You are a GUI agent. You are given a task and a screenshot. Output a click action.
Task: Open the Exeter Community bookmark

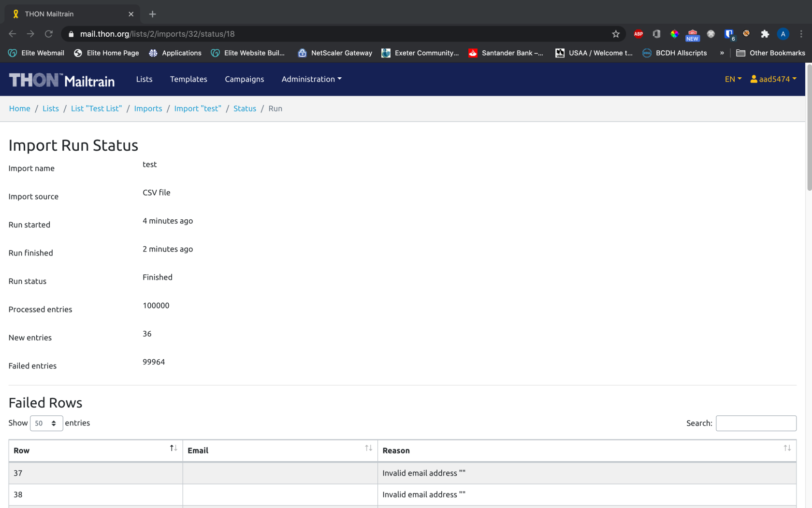tap(420, 53)
